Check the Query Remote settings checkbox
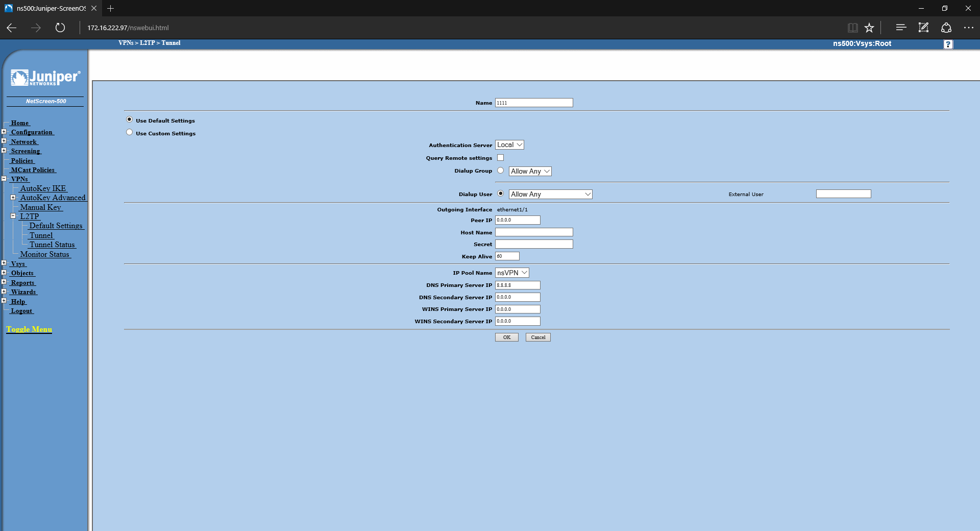This screenshot has height=531, width=980. point(500,158)
